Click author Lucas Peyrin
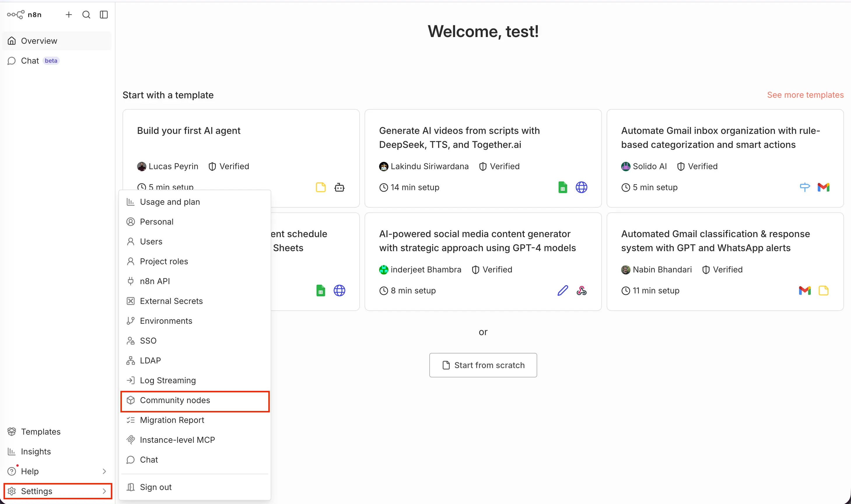This screenshot has width=851, height=504. [x=173, y=167]
